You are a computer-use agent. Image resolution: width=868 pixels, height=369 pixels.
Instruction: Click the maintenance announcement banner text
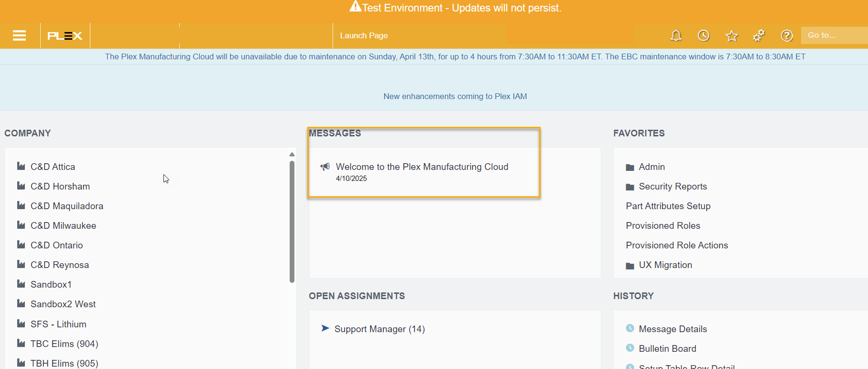(455, 56)
